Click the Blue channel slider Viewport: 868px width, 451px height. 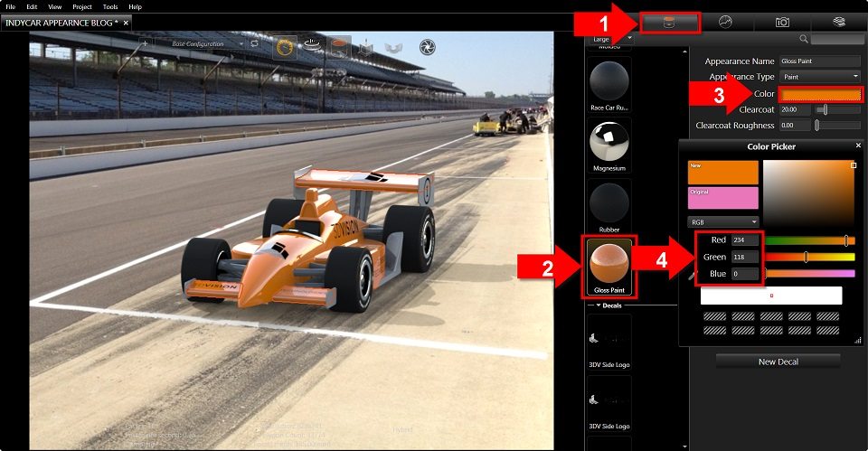[x=810, y=273]
